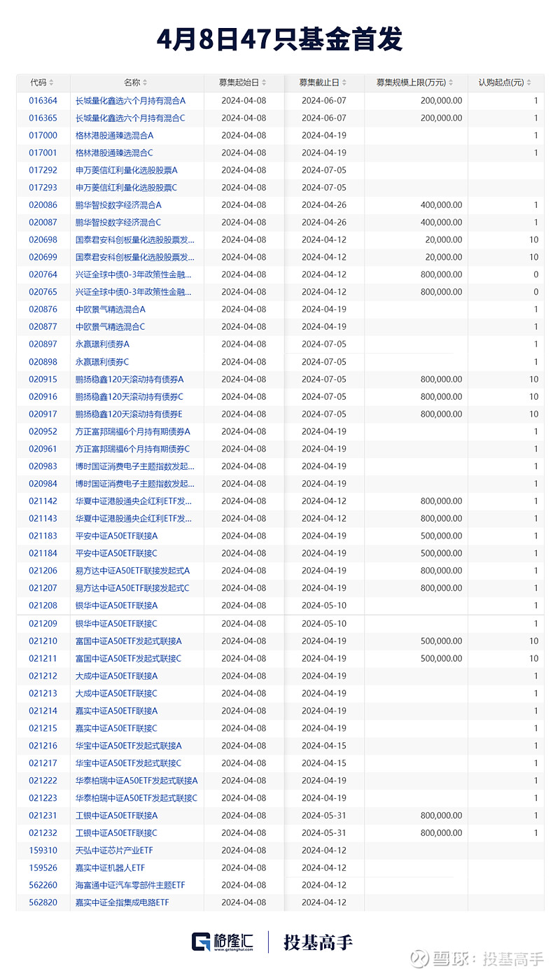This screenshot has height=976, width=560.
Task: Open fund code 021207
Action: pyautogui.click(x=43, y=588)
